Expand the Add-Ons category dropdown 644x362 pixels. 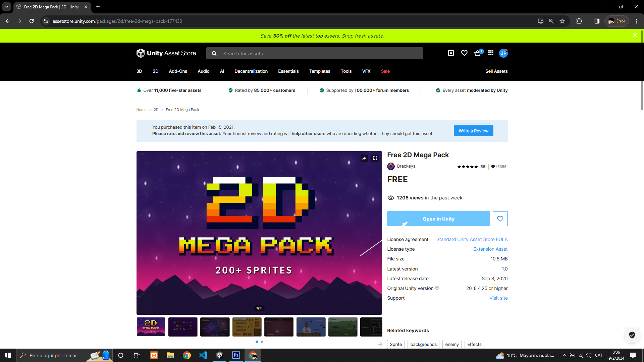tap(178, 71)
